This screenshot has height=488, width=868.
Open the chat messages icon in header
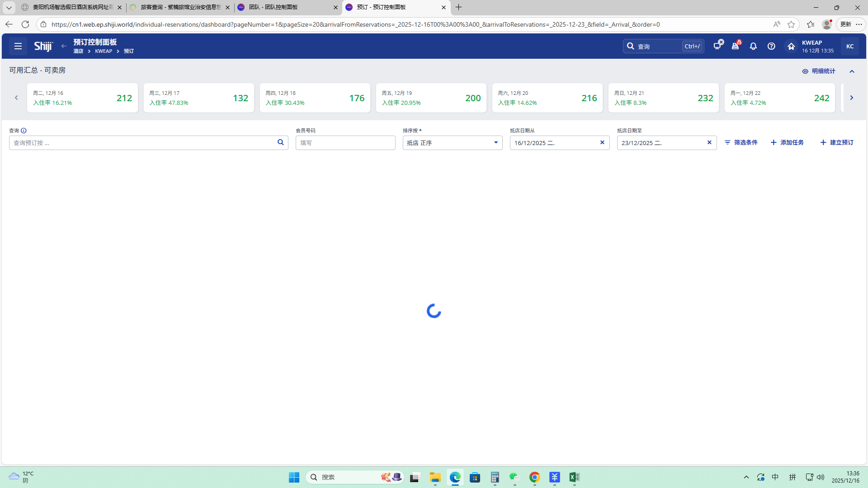click(x=717, y=46)
